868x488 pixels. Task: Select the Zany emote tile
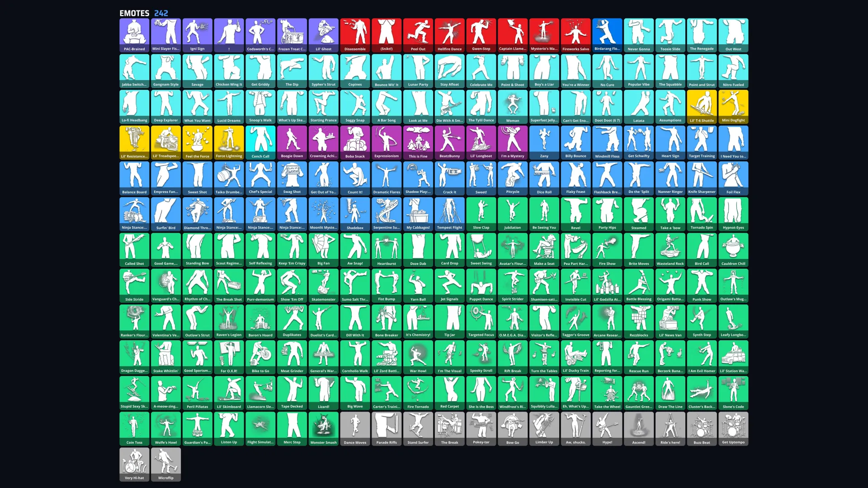point(544,142)
